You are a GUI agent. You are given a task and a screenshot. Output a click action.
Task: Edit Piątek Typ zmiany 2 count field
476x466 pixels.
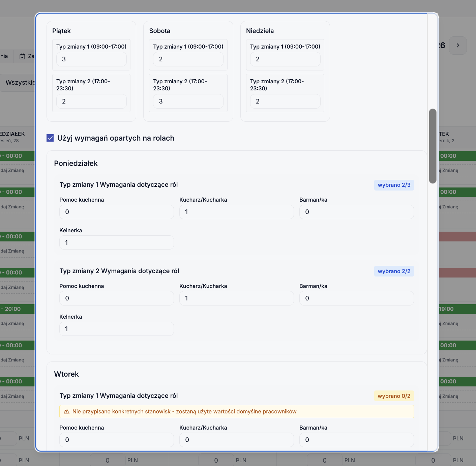point(91,101)
